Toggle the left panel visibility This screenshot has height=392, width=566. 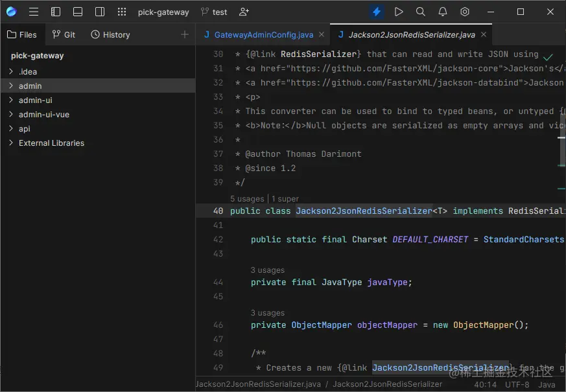[x=56, y=12]
